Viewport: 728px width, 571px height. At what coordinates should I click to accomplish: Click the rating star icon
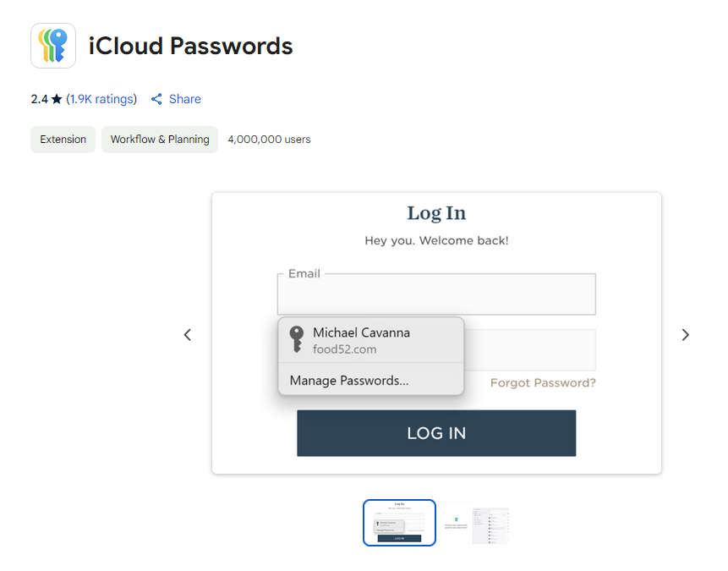pyautogui.click(x=57, y=99)
